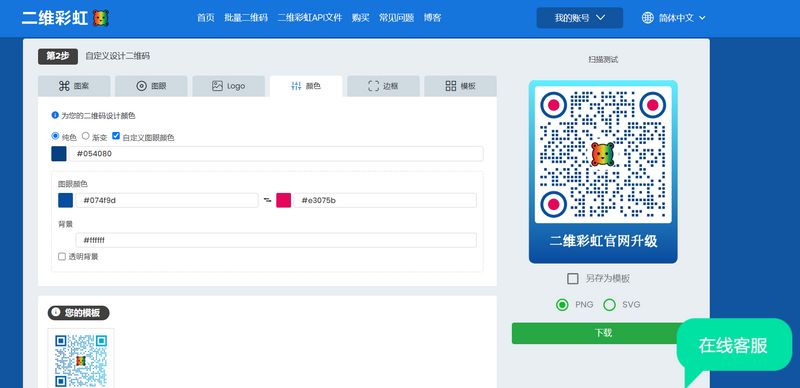
Task: Click the eye tab circle icon
Action: (141, 86)
